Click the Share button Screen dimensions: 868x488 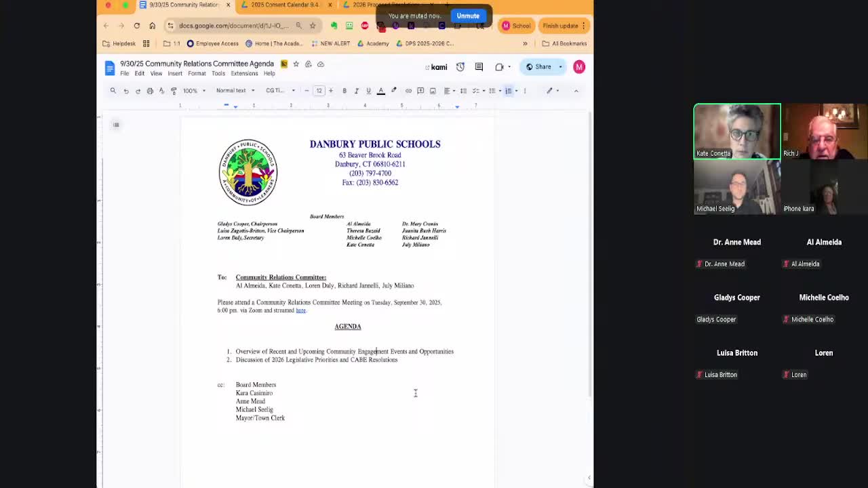pos(542,66)
